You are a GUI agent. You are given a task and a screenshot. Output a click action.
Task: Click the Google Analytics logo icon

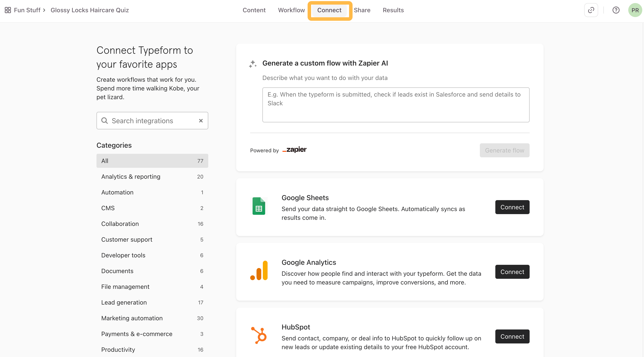click(259, 270)
